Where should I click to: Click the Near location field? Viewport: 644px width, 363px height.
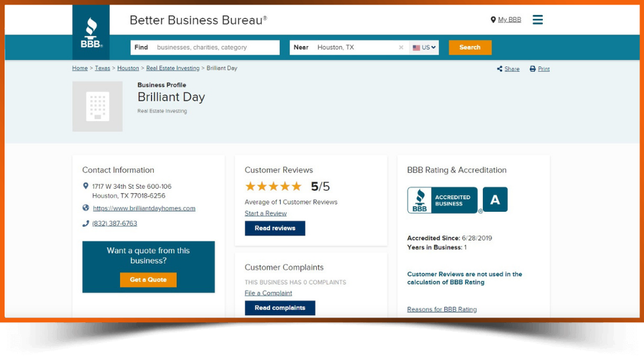click(349, 47)
